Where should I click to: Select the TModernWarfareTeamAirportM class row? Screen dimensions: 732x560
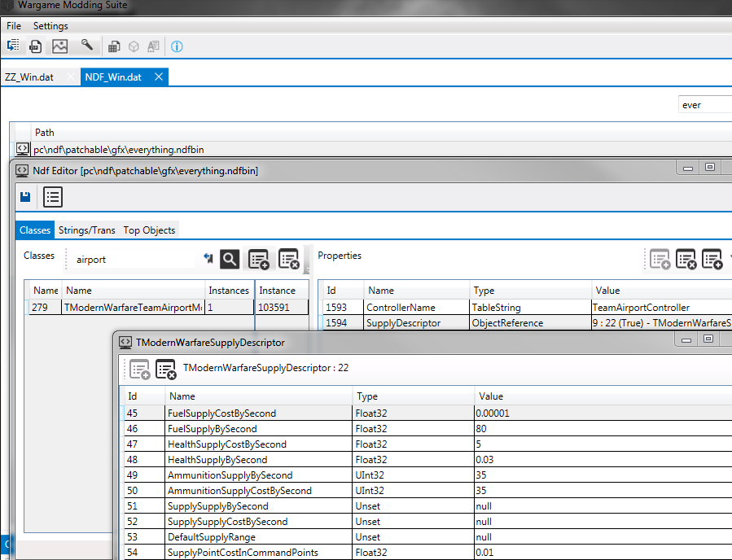(140, 308)
